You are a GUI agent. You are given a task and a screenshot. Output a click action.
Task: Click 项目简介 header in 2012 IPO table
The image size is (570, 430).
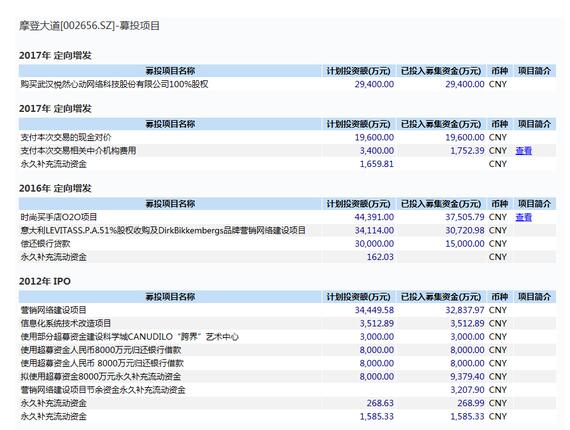[534, 297]
